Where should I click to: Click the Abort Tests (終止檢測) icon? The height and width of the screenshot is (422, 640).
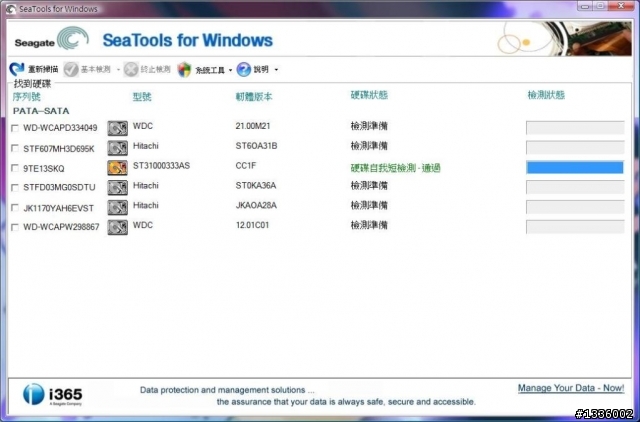coord(131,69)
